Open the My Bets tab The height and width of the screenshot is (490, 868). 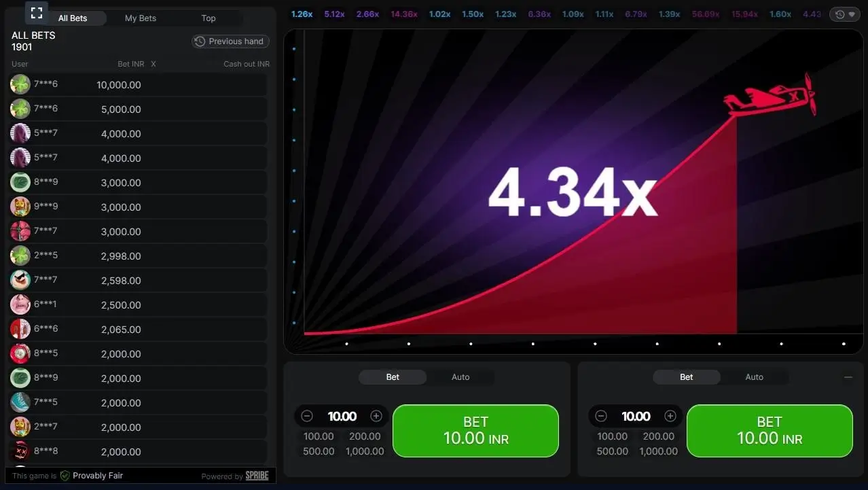(x=141, y=18)
